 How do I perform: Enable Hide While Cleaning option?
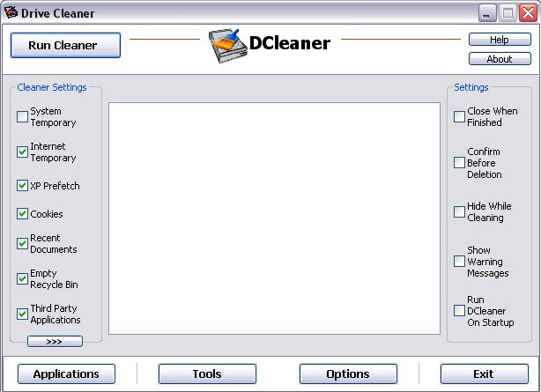[x=459, y=212]
